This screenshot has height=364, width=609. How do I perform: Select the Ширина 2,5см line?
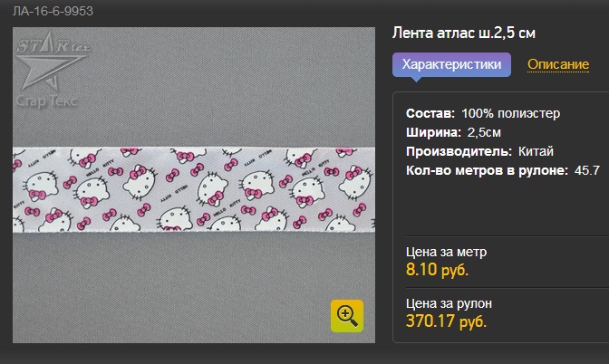click(x=453, y=132)
